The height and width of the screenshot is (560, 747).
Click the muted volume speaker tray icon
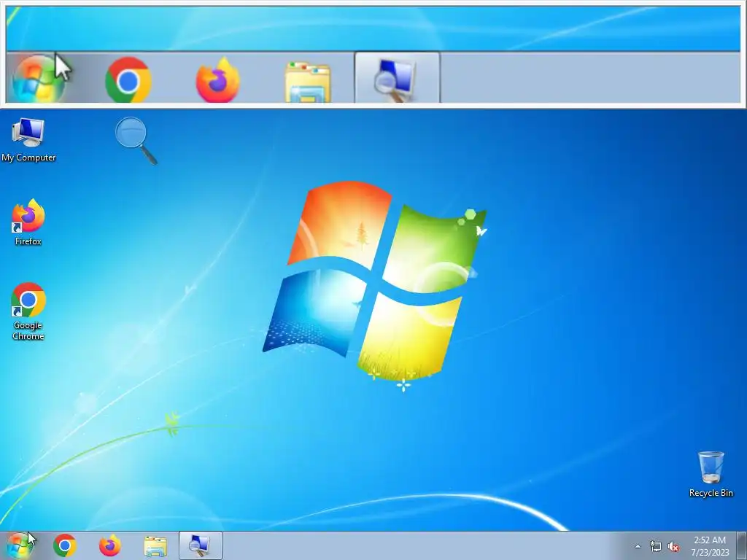click(673, 547)
